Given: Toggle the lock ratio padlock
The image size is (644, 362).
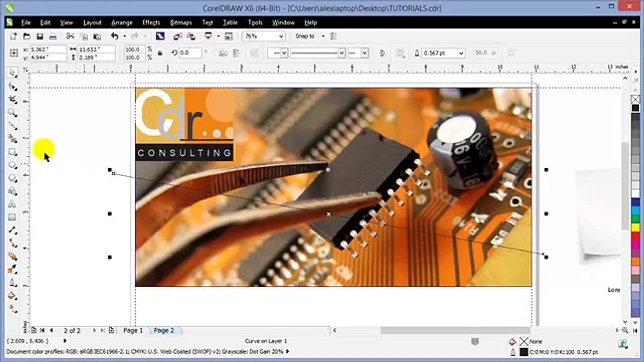Looking at the screenshot, I should pos(160,53).
